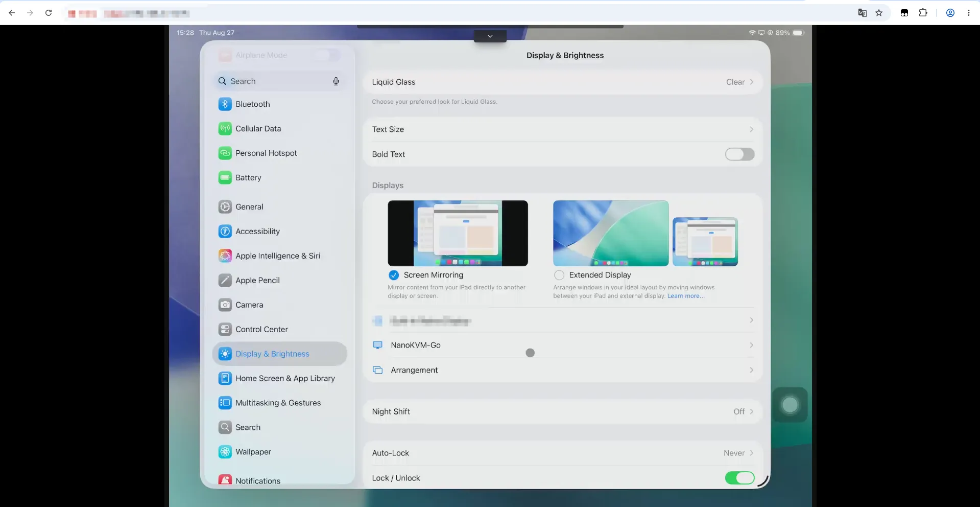
Task: Toggle the Airplane Mode switch
Action: 327,55
